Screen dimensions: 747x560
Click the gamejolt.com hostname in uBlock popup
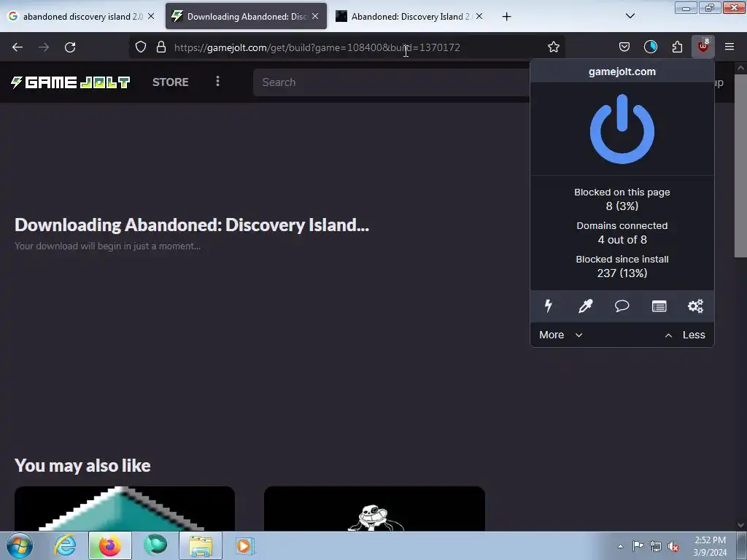click(622, 71)
